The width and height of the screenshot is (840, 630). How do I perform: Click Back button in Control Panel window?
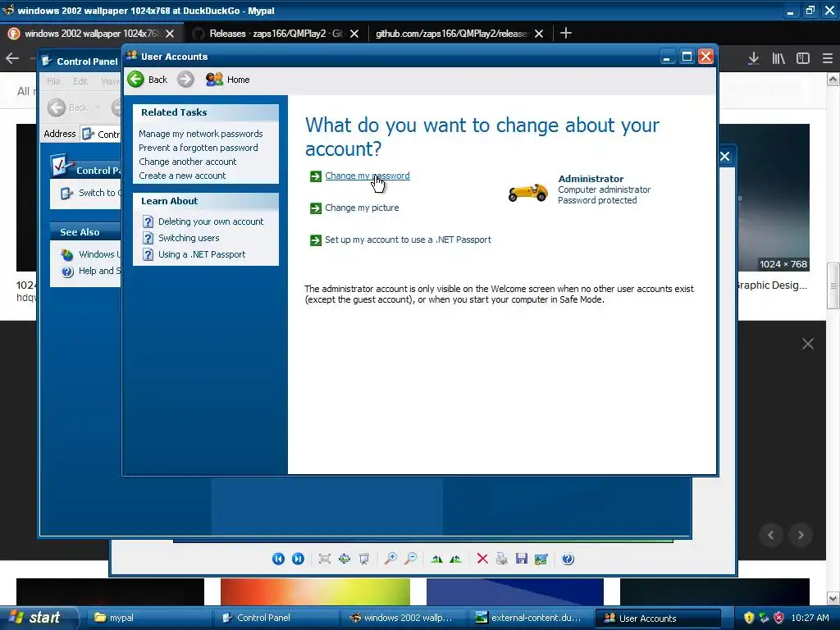[x=69, y=107]
